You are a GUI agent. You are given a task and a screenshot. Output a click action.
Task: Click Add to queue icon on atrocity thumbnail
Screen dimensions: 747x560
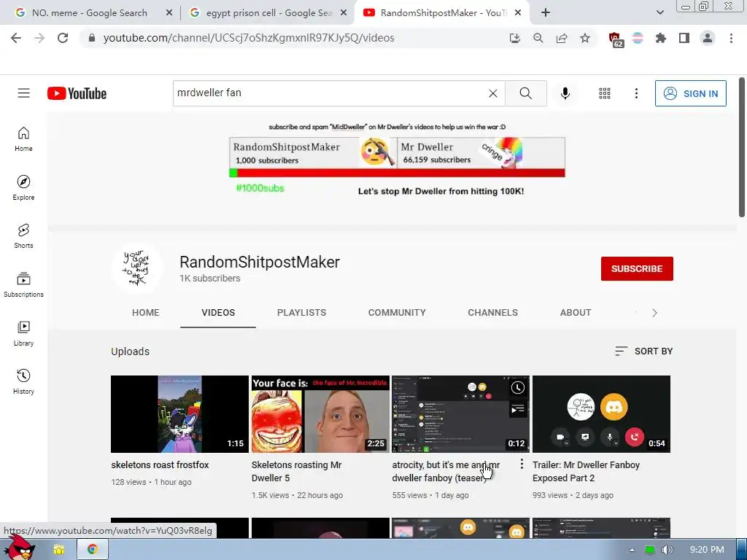[518, 409]
